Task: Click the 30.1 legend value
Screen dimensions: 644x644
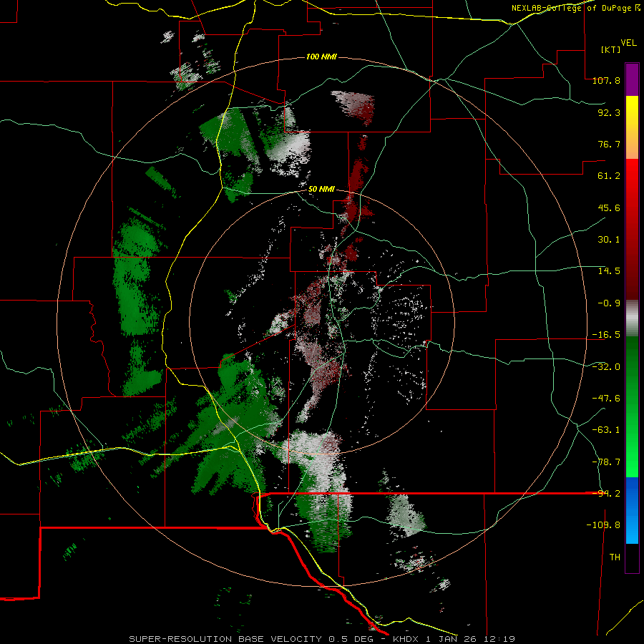Action: [x=609, y=240]
